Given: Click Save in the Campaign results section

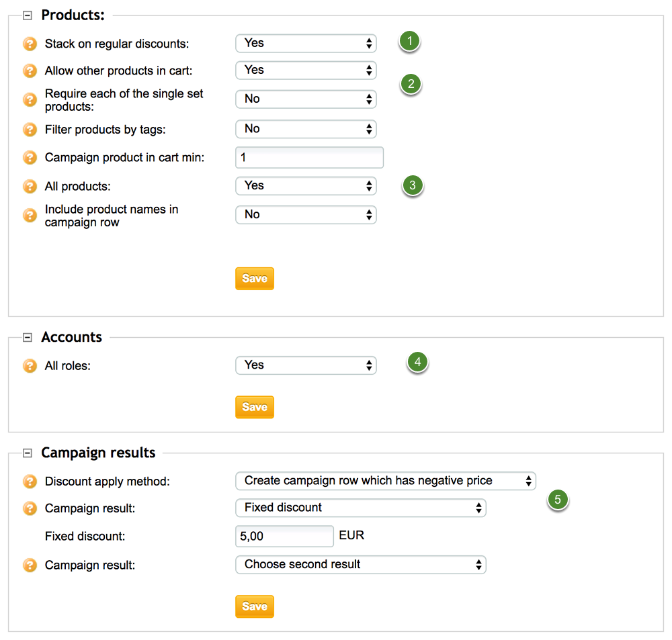Looking at the screenshot, I should point(254,606).
